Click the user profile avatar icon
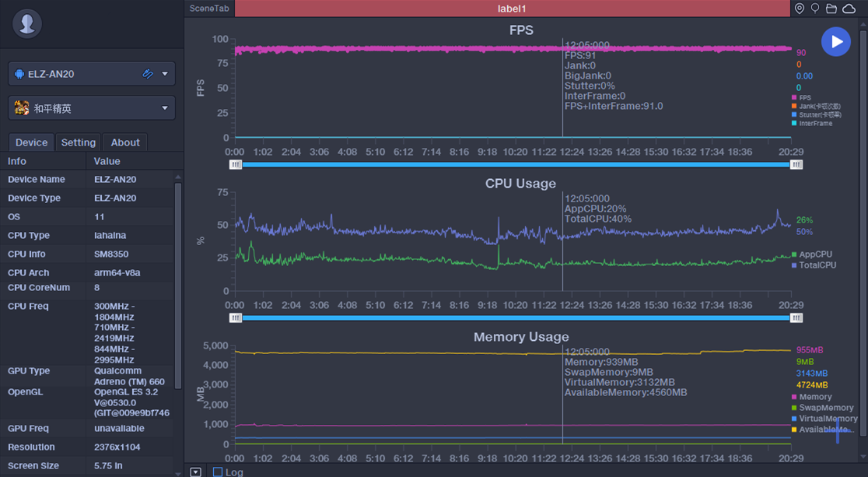The image size is (868, 477). (28, 24)
